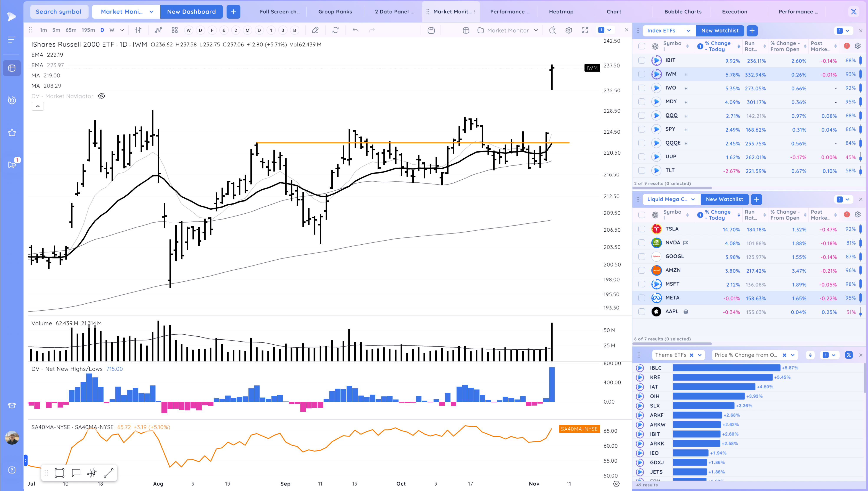Image resolution: width=868 pixels, height=491 pixels.
Task: Click the fullscreen expand chart icon
Action: tap(585, 30)
